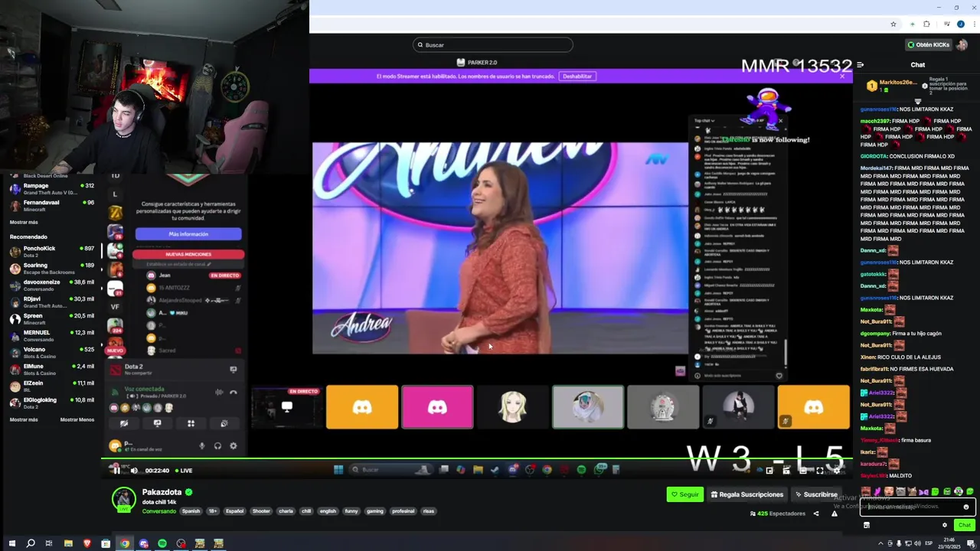This screenshot has height=551, width=980.
Task: Open File Explorer from taskbar
Action: tap(68, 543)
